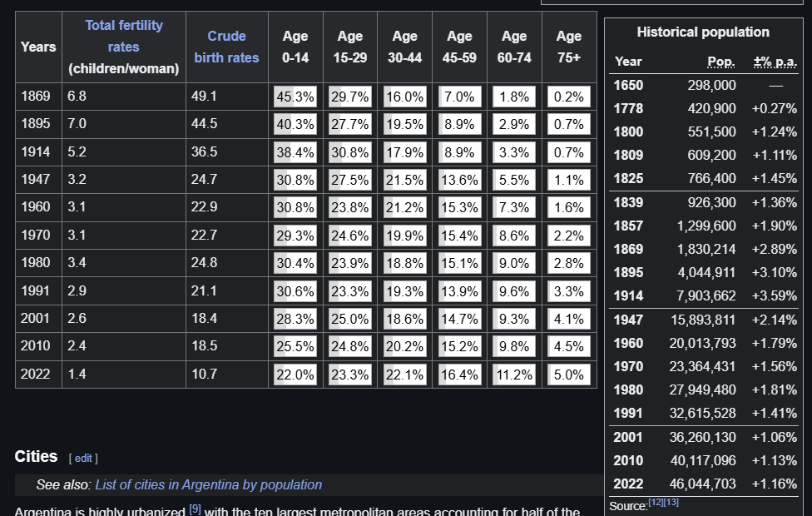This screenshot has width=812, height=516.
Task: Click the Historical population table title
Action: click(x=703, y=32)
